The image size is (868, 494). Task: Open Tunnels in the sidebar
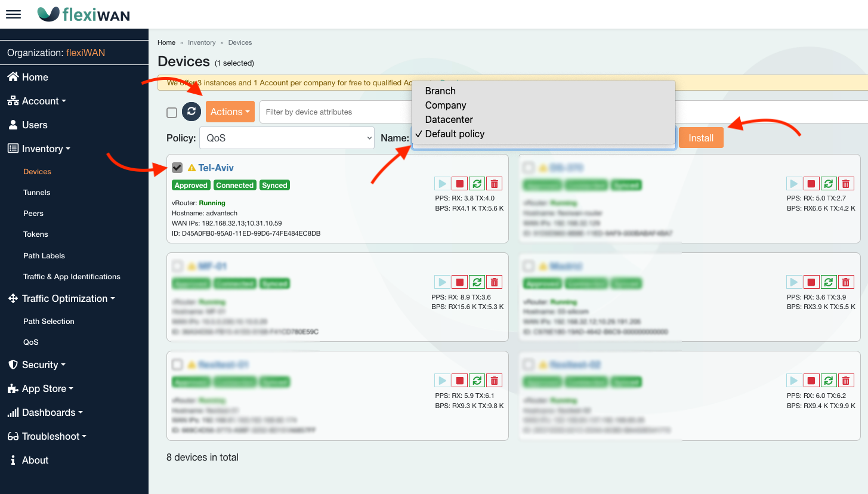(37, 192)
